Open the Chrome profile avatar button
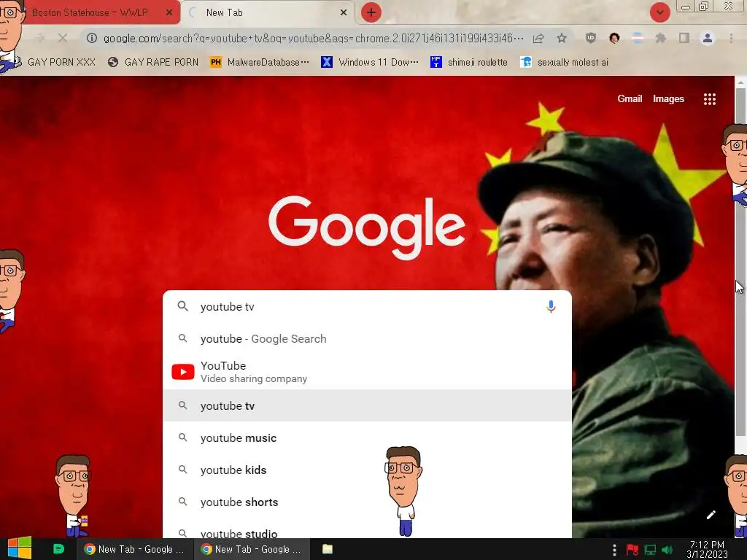Viewport: 747px width, 560px height. (708, 38)
